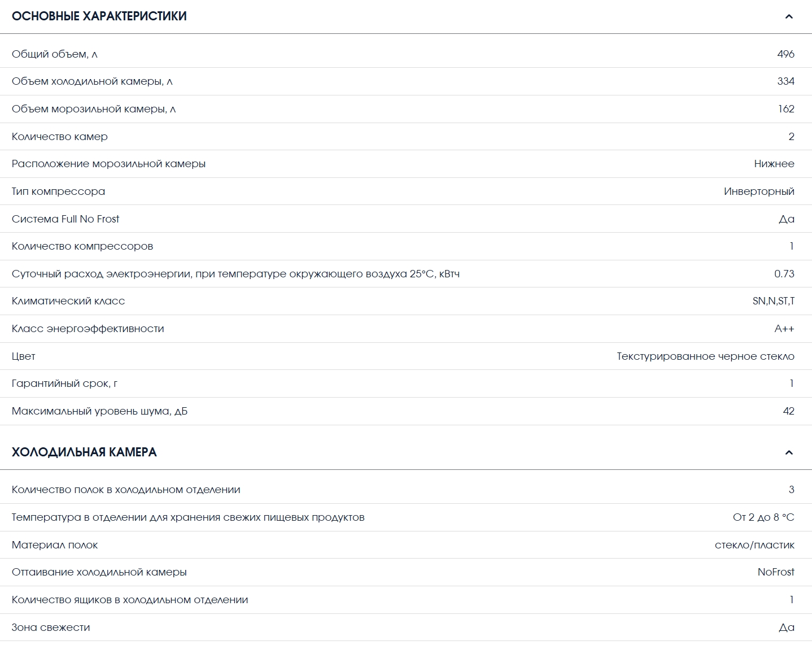
Task: Click the Инверторный compressor value
Action: [x=759, y=191]
